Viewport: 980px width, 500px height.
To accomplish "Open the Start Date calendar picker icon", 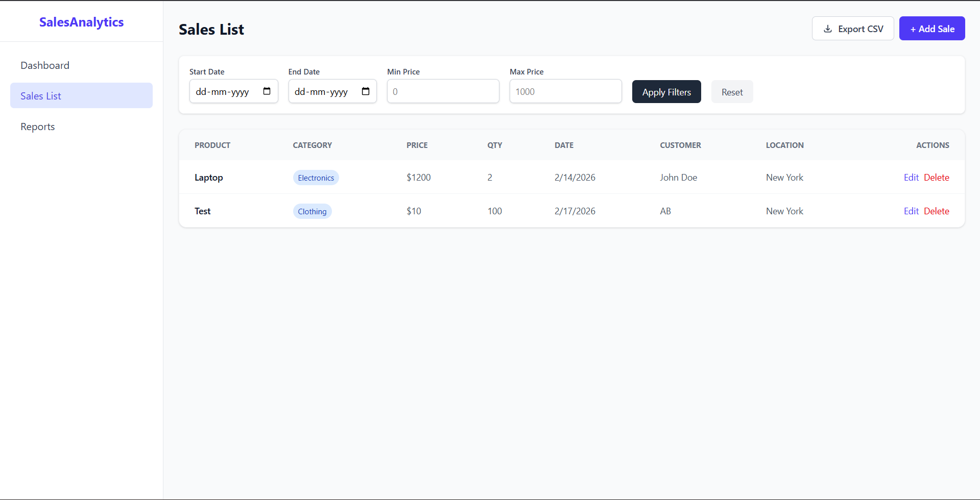I will (x=267, y=91).
